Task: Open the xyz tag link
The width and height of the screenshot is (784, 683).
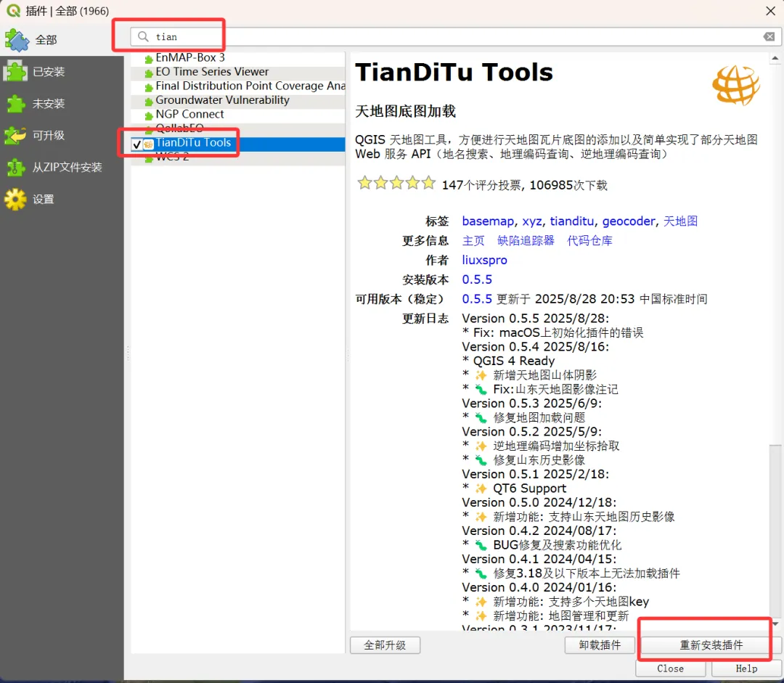Action: pyautogui.click(x=532, y=221)
